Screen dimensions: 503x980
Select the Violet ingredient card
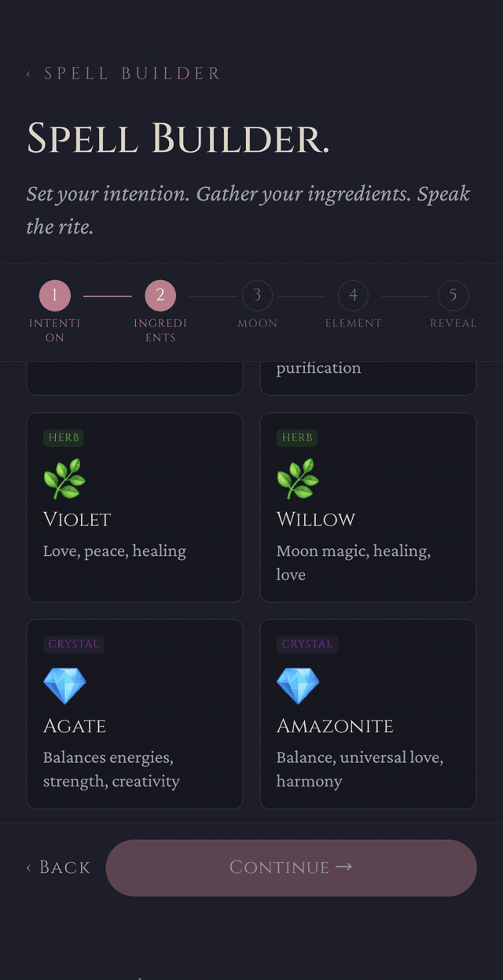coord(134,507)
